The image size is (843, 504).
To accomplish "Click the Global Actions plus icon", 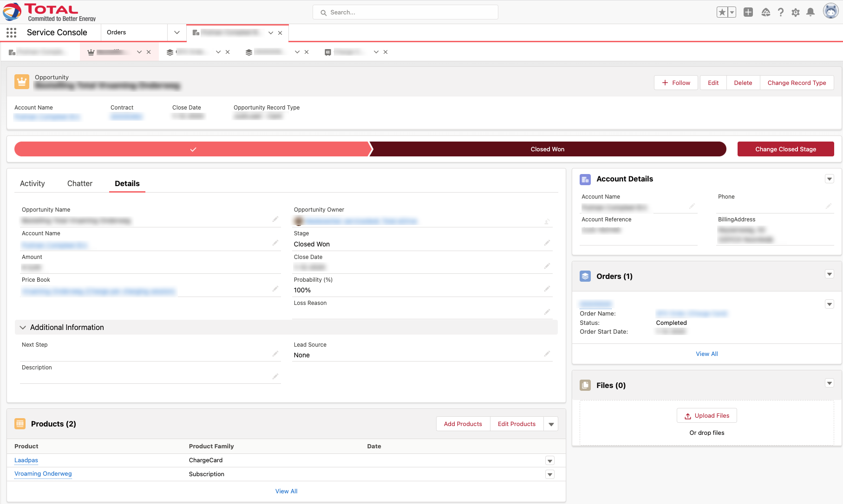I will [748, 13].
